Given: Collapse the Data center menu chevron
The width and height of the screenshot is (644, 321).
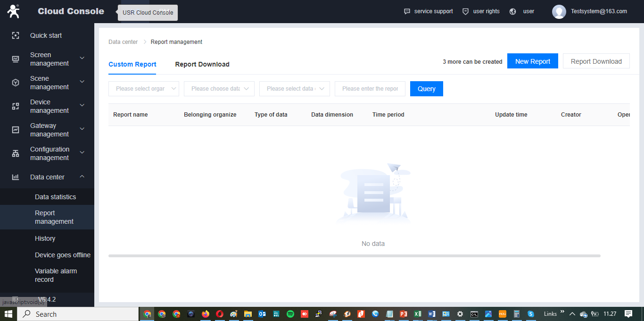Looking at the screenshot, I should (82, 177).
